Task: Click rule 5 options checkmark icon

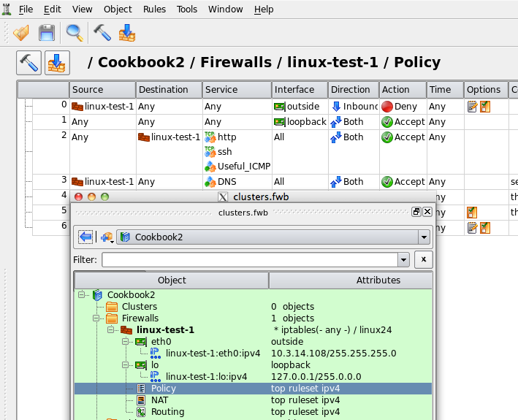Action: [x=472, y=213]
